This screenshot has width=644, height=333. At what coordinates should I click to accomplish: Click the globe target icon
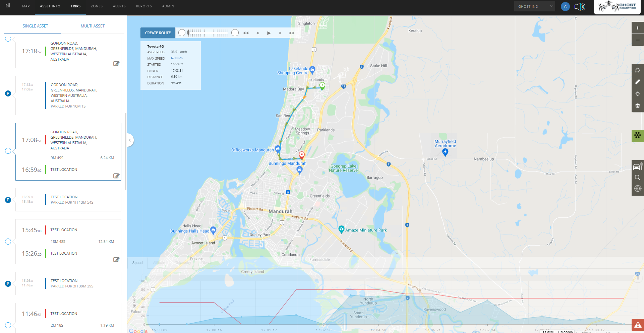point(638,189)
